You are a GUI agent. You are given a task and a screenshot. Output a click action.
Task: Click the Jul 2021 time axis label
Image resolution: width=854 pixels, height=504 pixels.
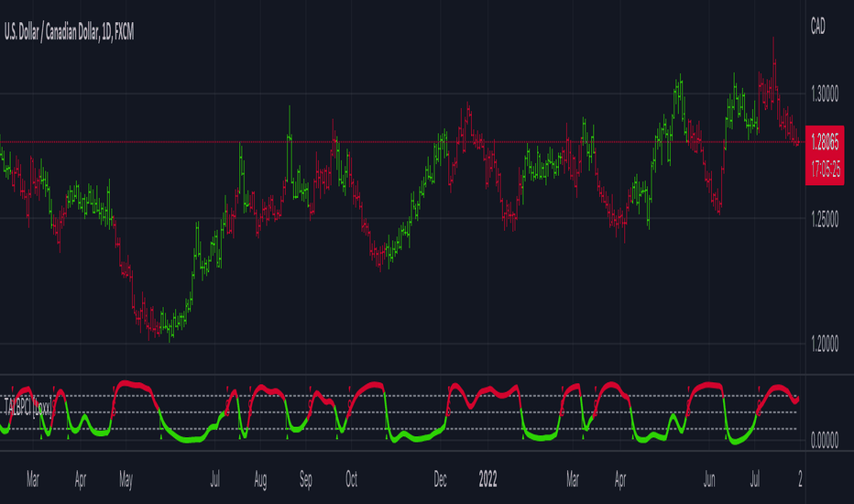tap(214, 479)
